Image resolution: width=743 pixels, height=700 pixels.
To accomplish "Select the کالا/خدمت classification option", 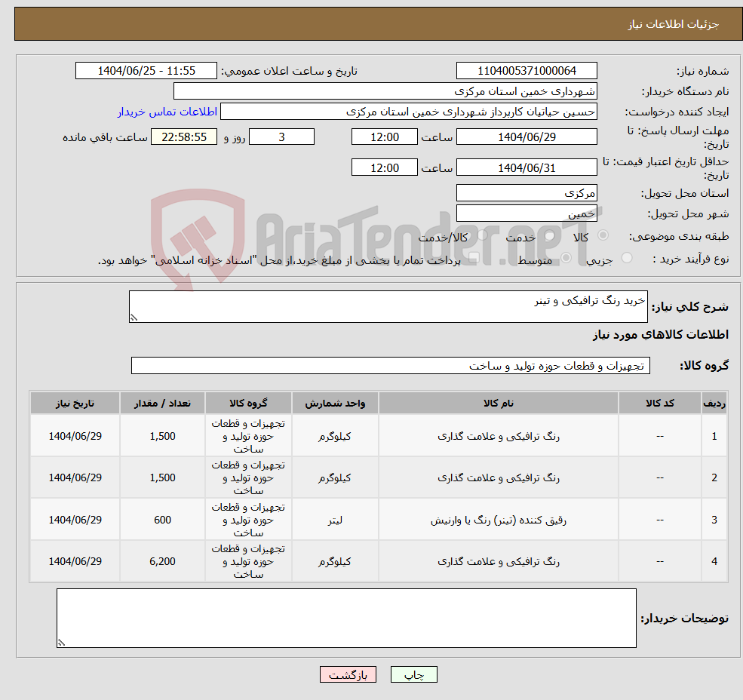I will tap(481, 236).
